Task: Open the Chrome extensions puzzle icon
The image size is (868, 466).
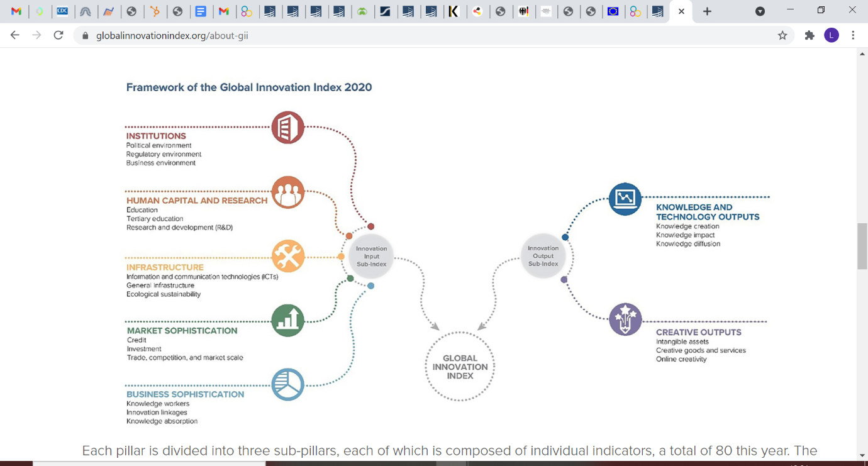Action: click(810, 36)
